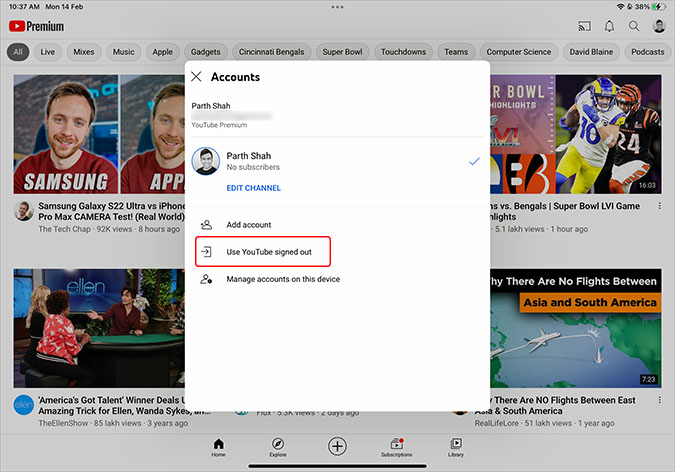Click the signed out arrow icon
This screenshot has height=472, width=675.
[207, 252]
